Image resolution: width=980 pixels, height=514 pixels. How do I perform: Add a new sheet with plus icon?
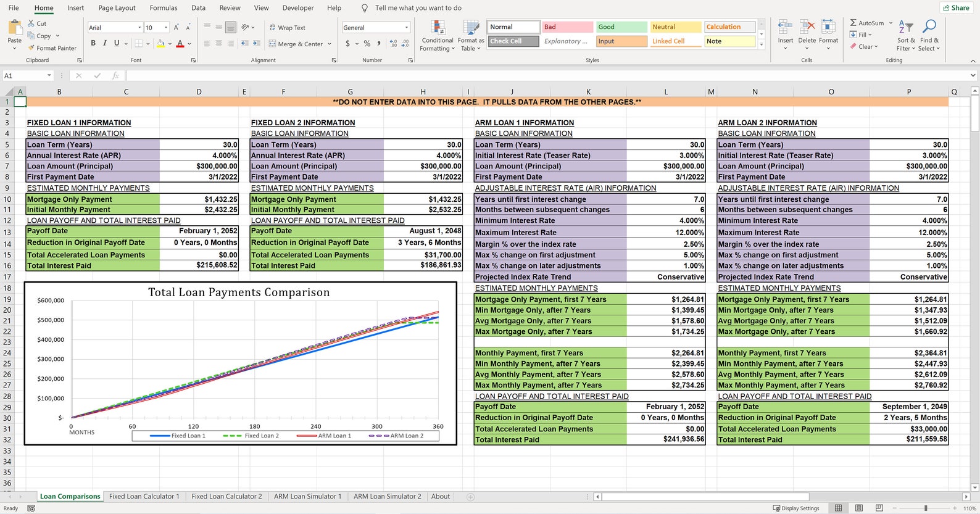click(x=470, y=497)
